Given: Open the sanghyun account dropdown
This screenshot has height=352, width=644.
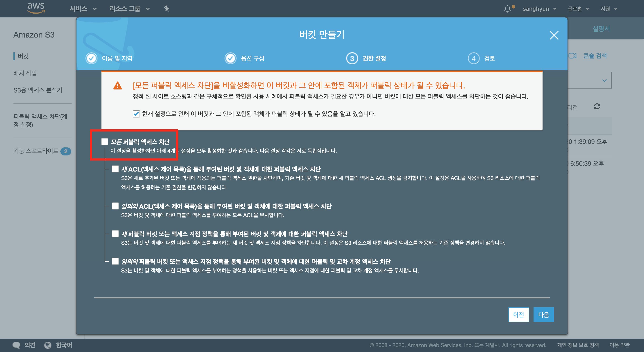Looking at the screenshot, I should click(539, 9).
